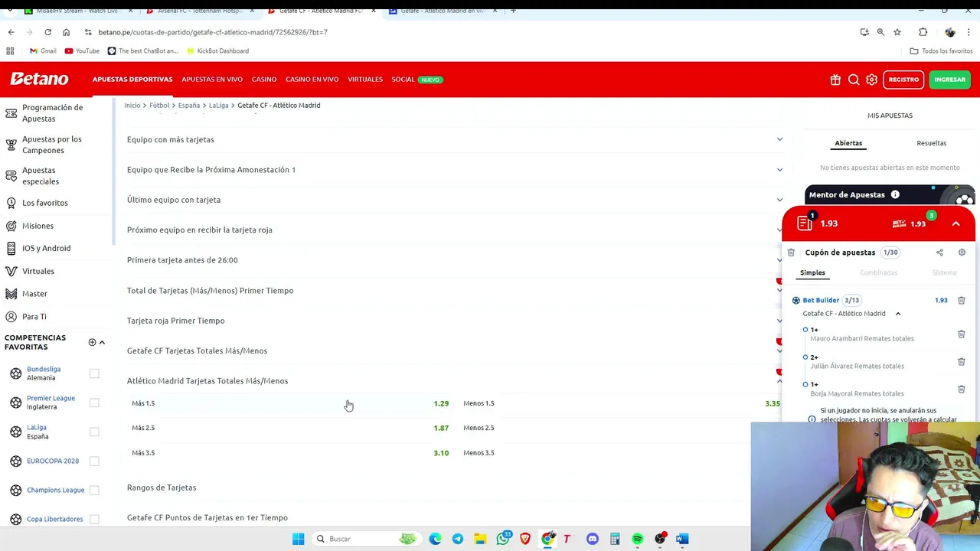
Task: Tick the LaLiga España checkbox
Action: [x=94, y=432]
